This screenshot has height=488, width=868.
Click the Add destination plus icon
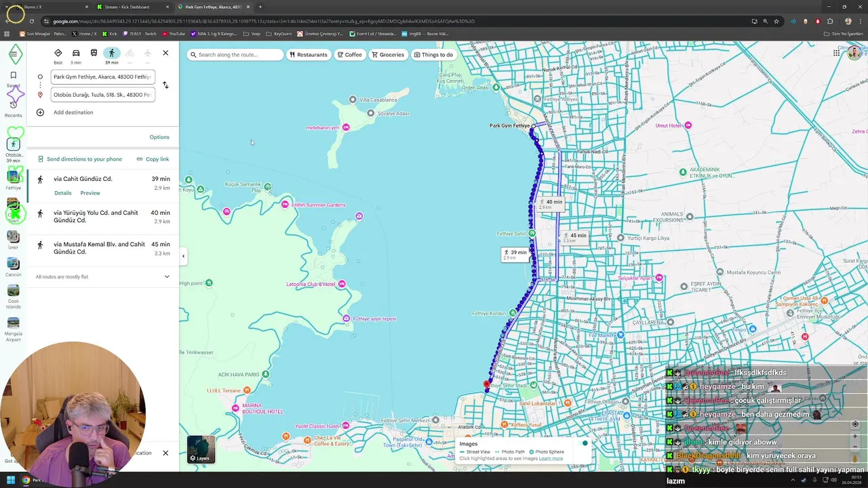pyautogui.click(x=40, y=113)
